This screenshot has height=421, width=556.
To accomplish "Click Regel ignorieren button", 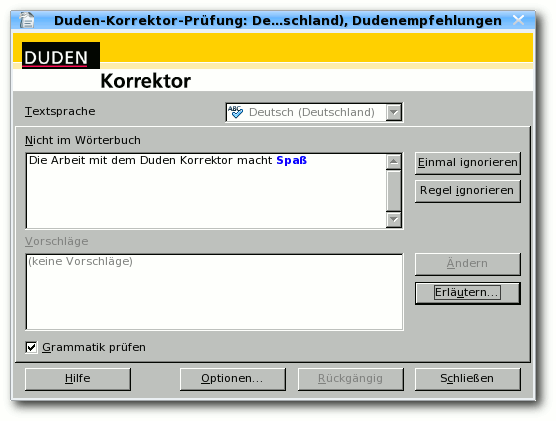I will pyautogui.click(x=468, y=191).
